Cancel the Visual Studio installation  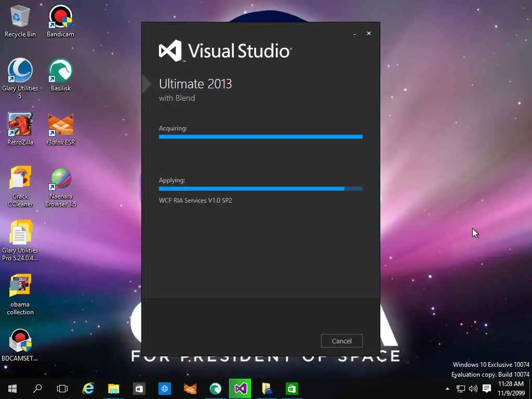tap(342, 341)
